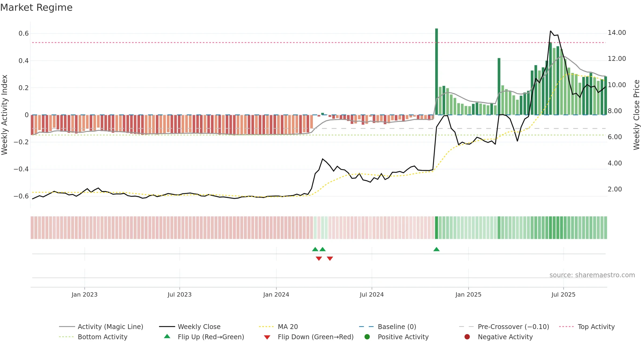Click the Jul 2024 x-axis label
644x362 pixels.
(x=372, y=295)
